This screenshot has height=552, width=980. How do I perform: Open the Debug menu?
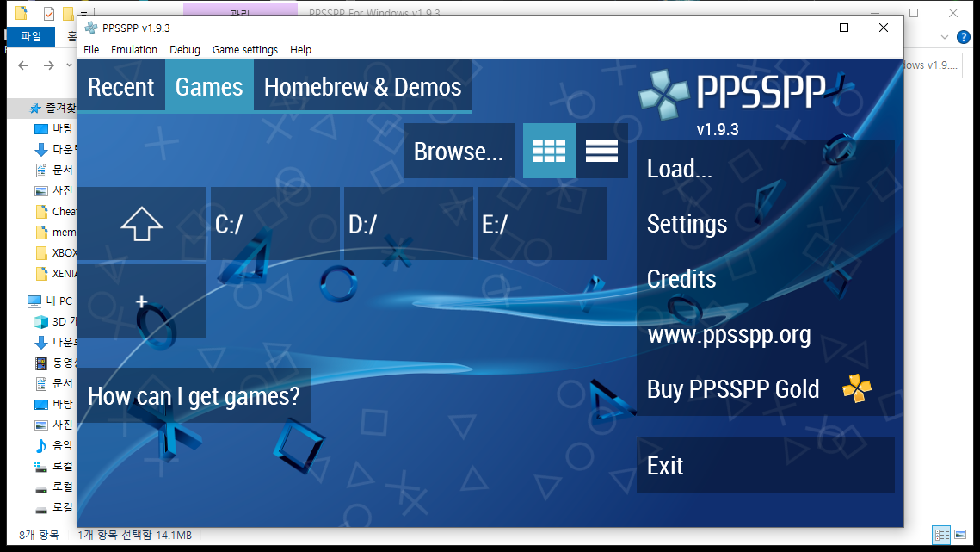[x=185, y=49]
